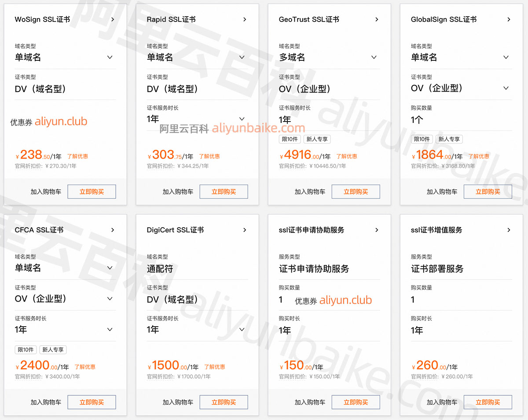Image resolution: width=528 pixels, height=420 pixels.
Task: Click the Rapid SSL证书 title
Action: pyautogui.click(x=171, y=19)
